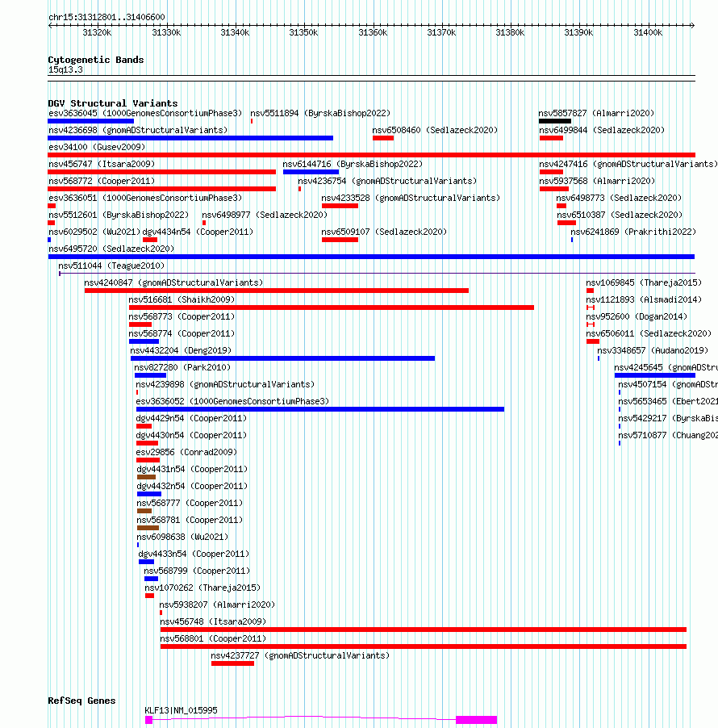Select the nsv4236754 gnomAD variant label
Viewport: 718px width, 728px height.
click(x=387, y=181)
